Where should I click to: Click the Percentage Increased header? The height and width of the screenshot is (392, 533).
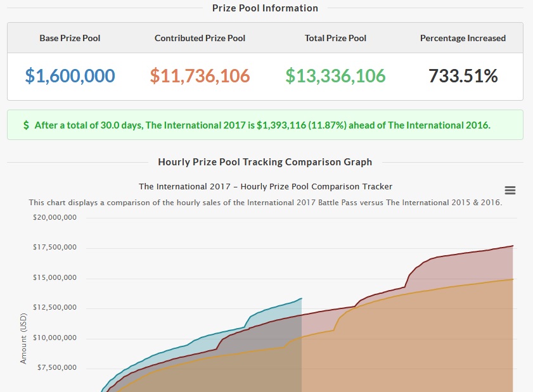point(463,38)
